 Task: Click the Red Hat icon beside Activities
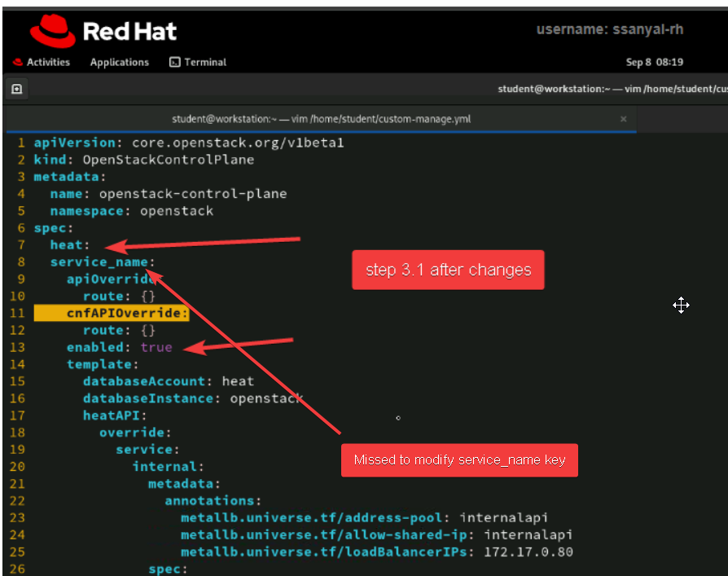point(18,62)
